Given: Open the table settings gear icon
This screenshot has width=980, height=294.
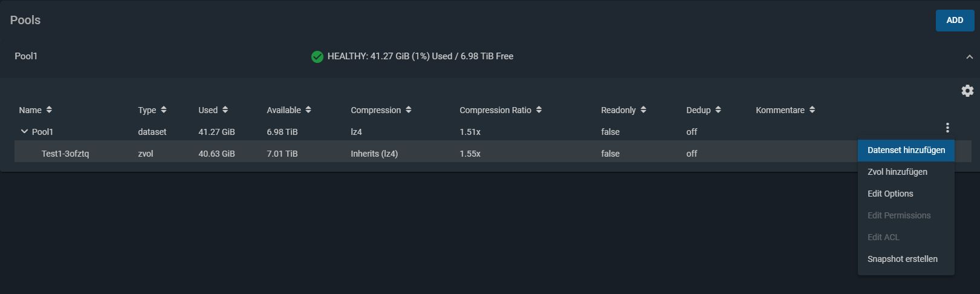Looking at the screenshot, I should 967,91.
